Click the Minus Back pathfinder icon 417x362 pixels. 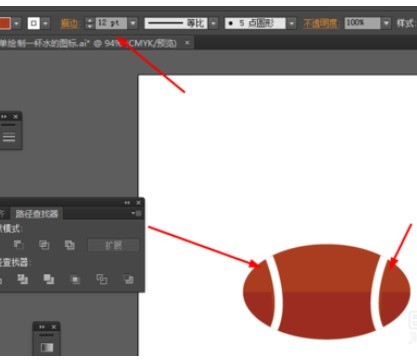click(x=128, y=279)
